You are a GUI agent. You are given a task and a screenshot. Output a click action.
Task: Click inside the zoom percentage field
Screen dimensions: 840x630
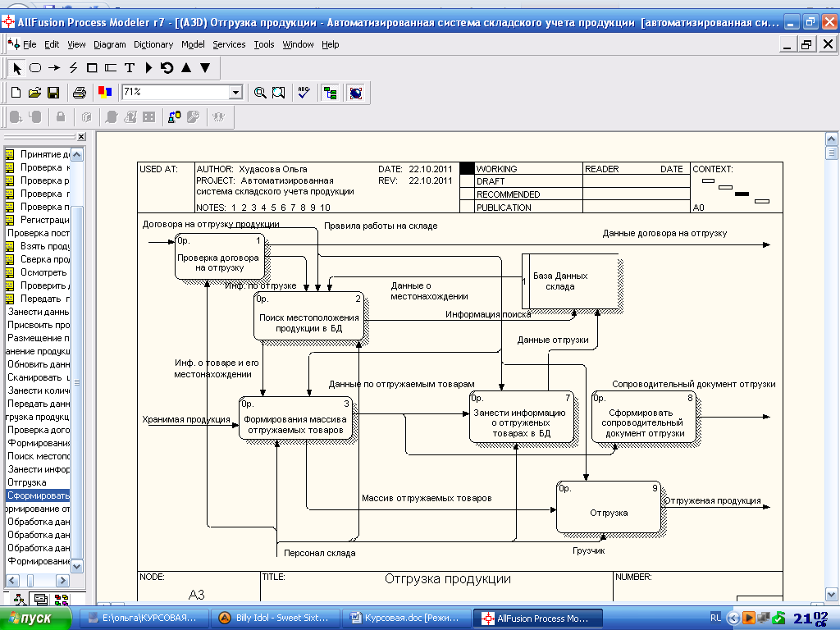click(176, 92)
